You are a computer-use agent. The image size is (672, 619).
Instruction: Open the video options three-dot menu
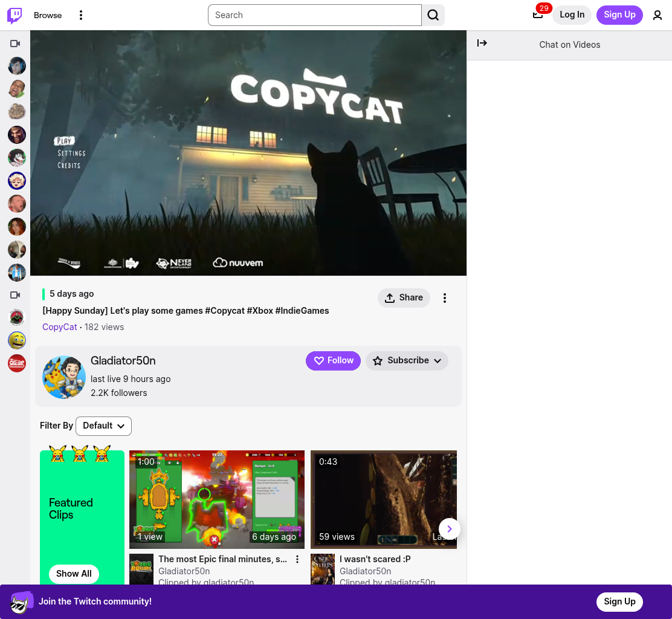[444, 298]
